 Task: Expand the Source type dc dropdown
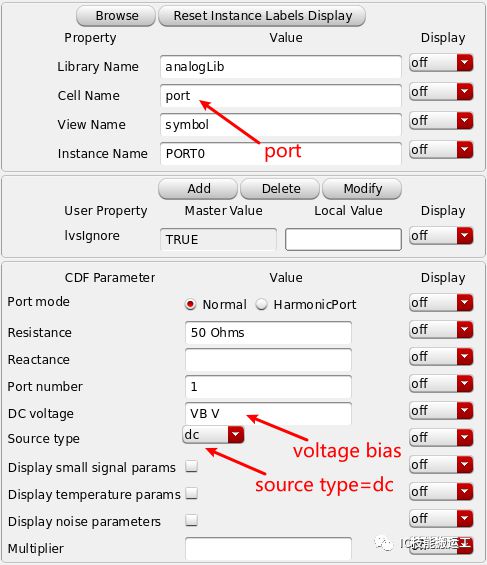(x=213, y=435)
